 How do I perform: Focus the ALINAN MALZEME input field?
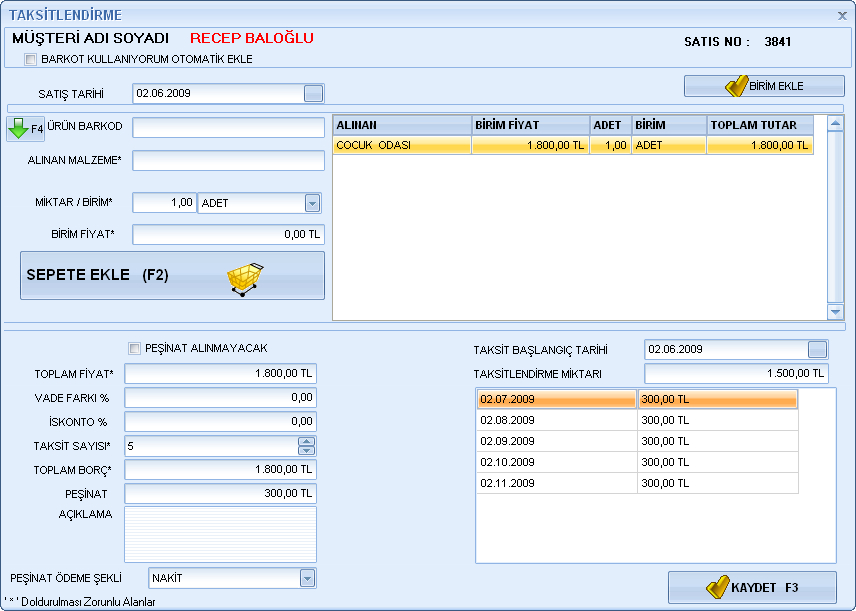(229, 161)
